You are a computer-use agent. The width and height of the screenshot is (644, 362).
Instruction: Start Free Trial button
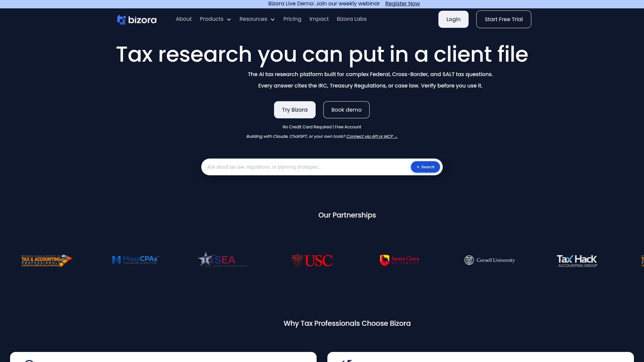pos(503,19)
